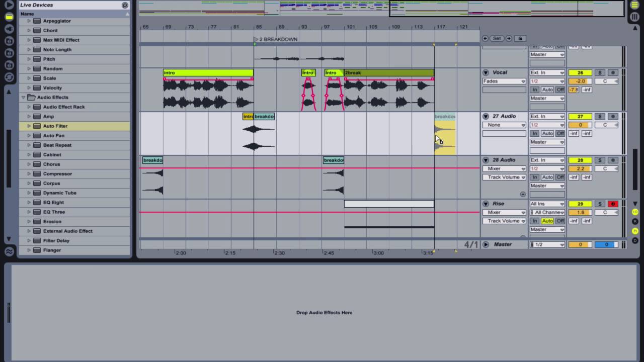Viewport: 644px width, 362px height.
Task: Select the 2break vocal clip
Action: tap(389, 73)
